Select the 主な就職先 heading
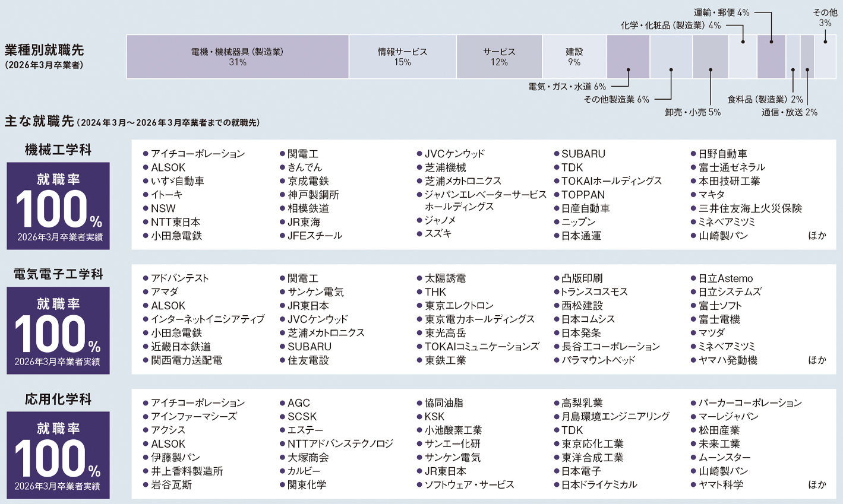The image size is (843, 504). (x=39, y=122)
